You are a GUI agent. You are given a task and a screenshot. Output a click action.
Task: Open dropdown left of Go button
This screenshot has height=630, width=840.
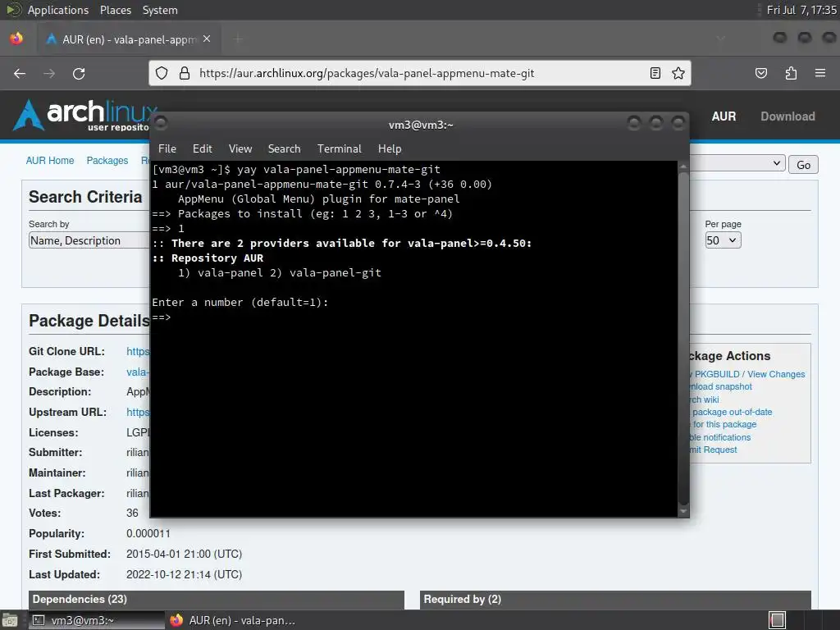tap(737, 163)
